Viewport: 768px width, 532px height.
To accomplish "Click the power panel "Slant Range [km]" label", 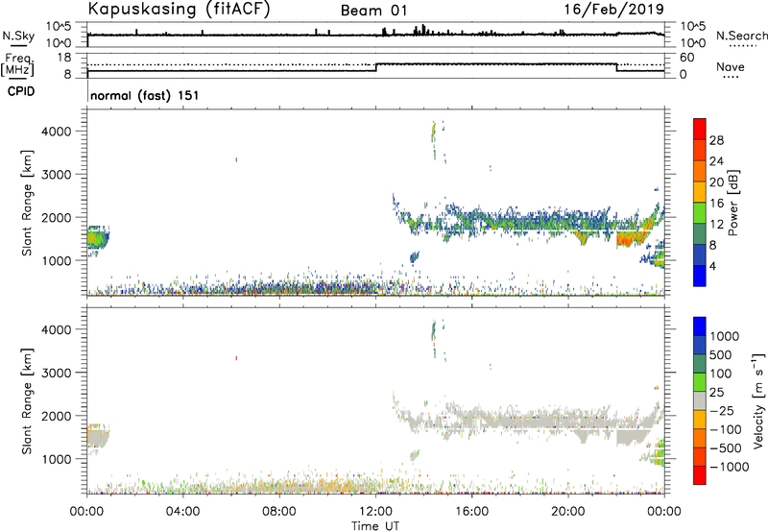I will pyautogui.click(x=27, y=203).
